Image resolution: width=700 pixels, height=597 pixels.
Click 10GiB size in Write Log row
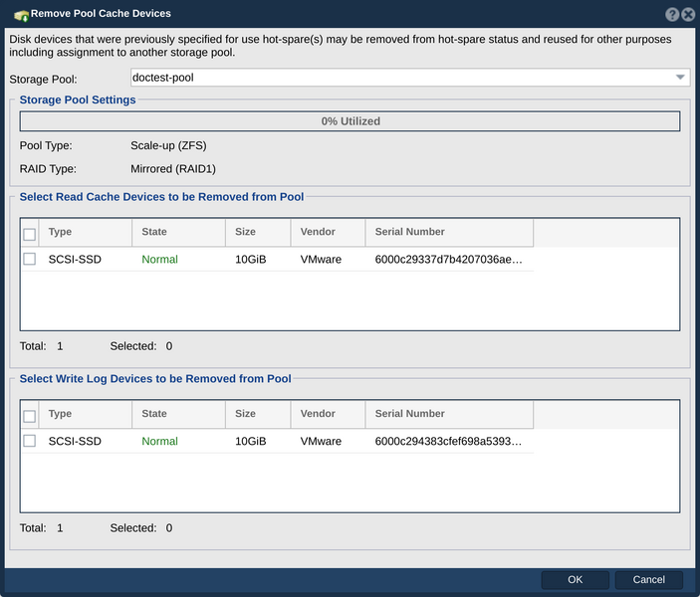click(x=251, y=441)
